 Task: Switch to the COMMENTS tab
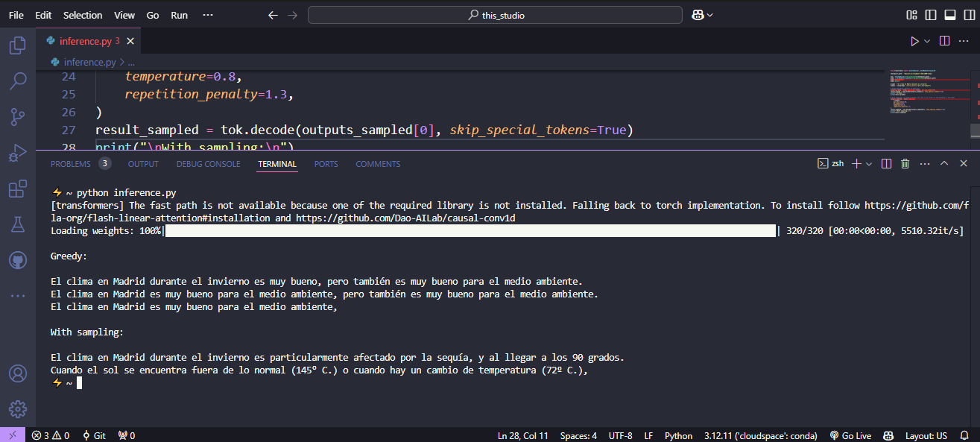(x=378, y=164)
